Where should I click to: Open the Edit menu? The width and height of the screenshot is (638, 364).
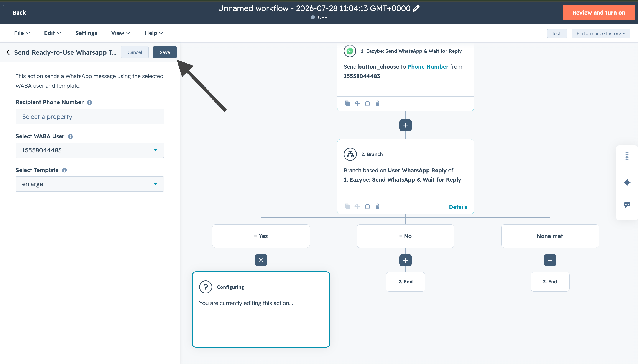tap(52, 33)
